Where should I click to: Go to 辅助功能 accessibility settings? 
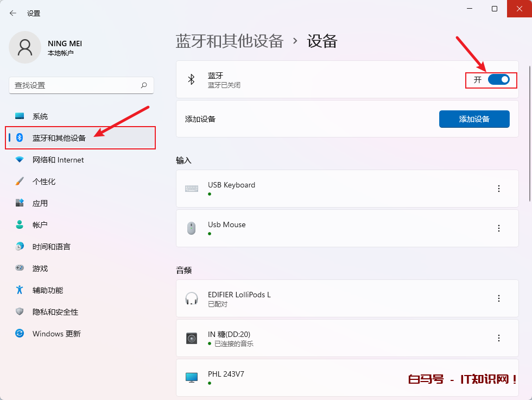tap(48, 290)
